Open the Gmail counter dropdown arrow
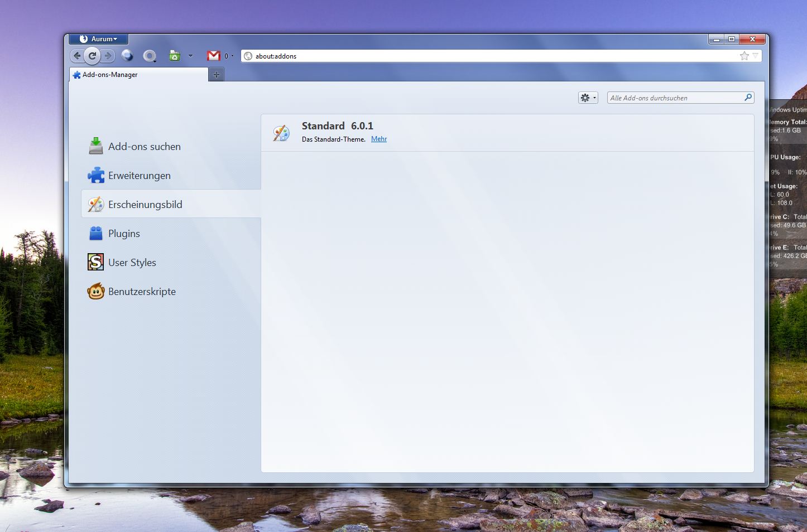Screen dimensions: 807x532 pos(232,56)
